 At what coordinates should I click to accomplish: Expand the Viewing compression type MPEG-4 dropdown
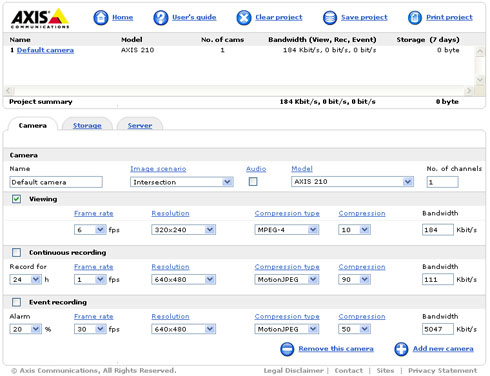(286, 230)
